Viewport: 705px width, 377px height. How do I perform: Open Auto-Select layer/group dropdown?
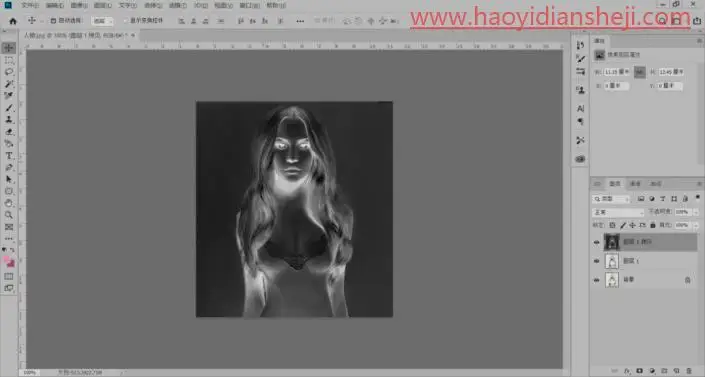103,21
